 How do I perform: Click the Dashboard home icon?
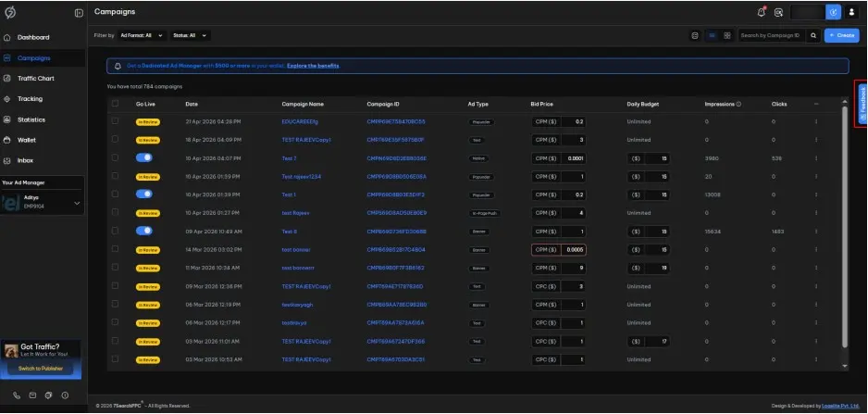[7, 38]
